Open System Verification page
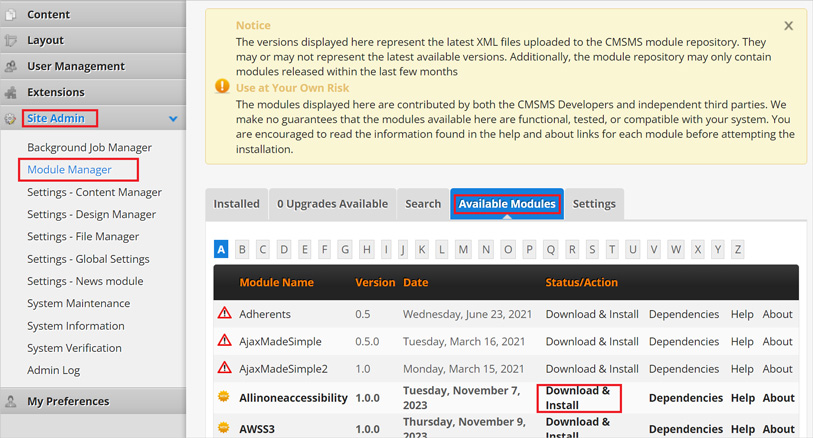813x438 pixels. pyautogui.click(x=74, y=348)
